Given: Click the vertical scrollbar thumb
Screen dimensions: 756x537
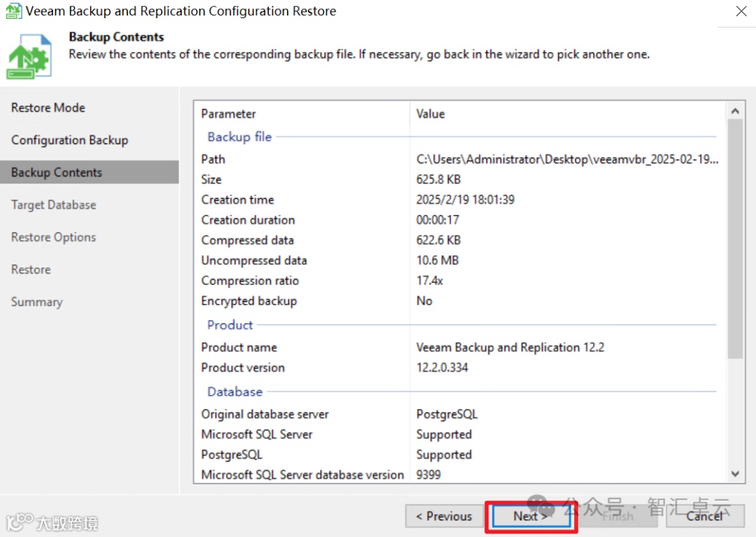Looking at the screenshot, I should (x=735, y=239).
